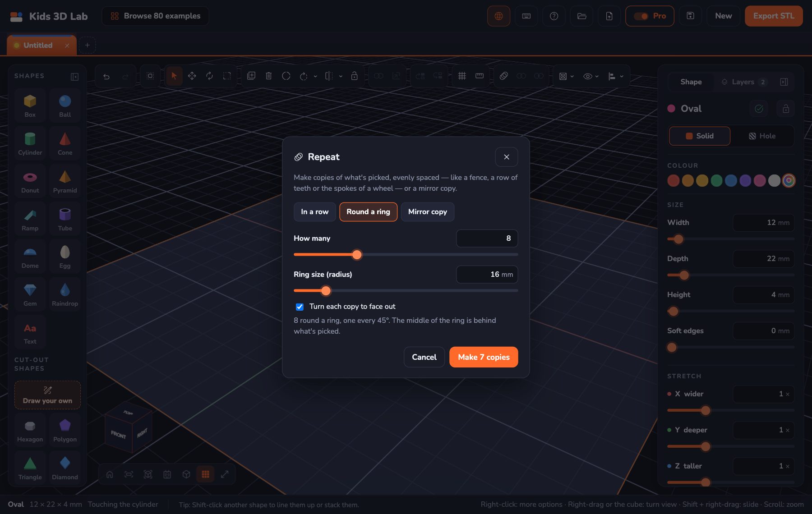
Task: Uncheck Turn each copy to face out
Action: 300,307
